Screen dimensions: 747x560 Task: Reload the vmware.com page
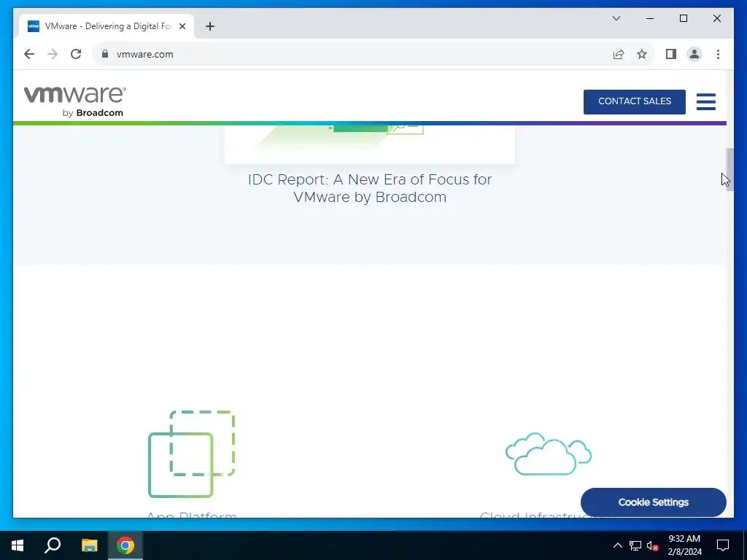tap(76, 54)
